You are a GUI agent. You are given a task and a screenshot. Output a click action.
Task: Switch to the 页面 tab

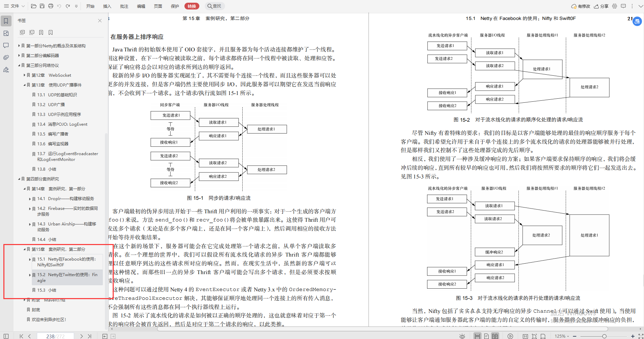[x=158, y=6]
